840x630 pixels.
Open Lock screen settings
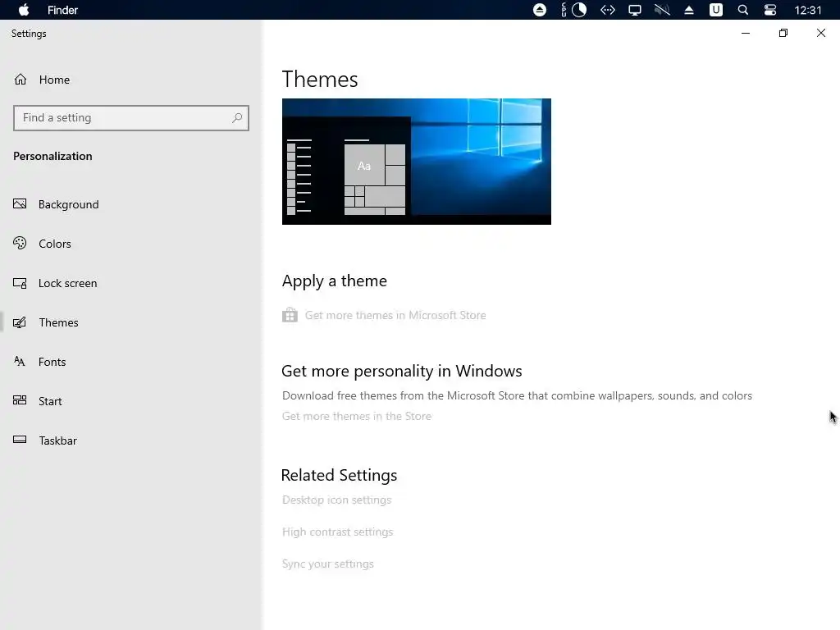pos(67,283)
